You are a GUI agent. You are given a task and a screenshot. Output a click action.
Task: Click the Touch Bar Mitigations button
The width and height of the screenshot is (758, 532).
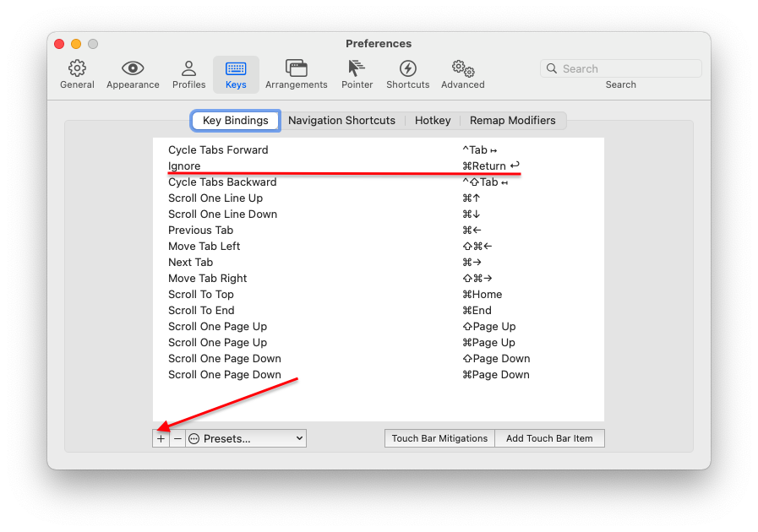(439, 439)
